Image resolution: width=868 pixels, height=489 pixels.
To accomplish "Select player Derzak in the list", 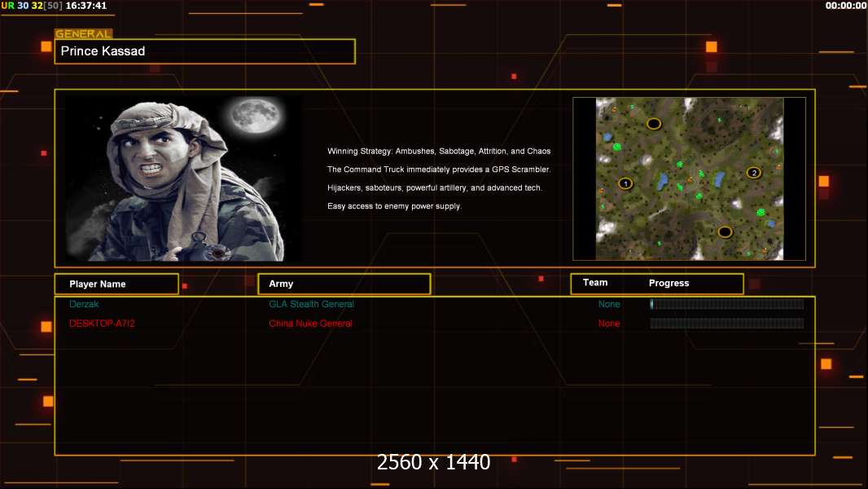I will click(84, 304).
